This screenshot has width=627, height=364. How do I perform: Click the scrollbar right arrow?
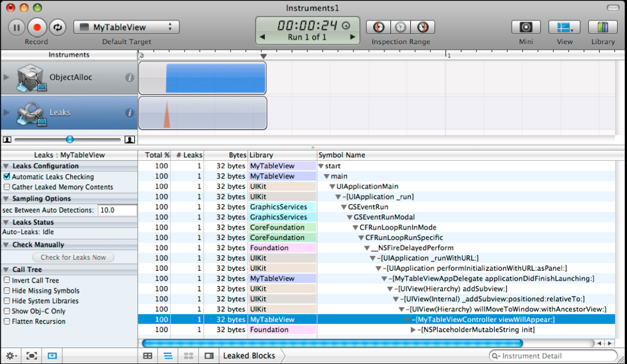coord(610,343)
